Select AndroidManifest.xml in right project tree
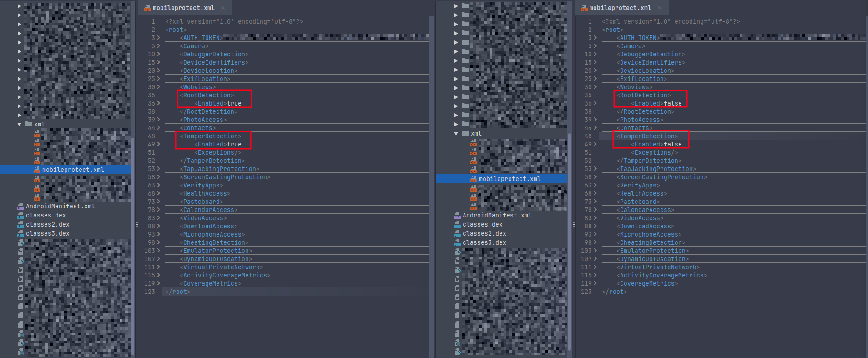Screen dimensions: 868x358 click(497, 215)
